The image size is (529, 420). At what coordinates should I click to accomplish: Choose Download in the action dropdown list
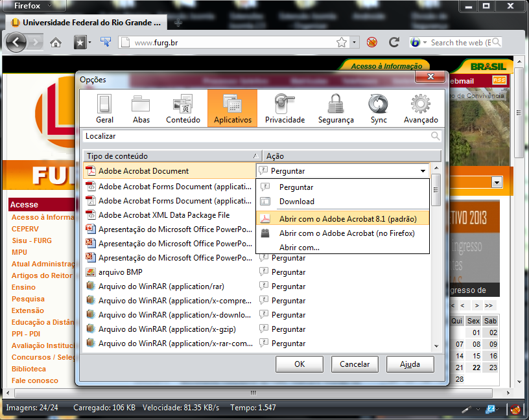click(x=342, y=202)
